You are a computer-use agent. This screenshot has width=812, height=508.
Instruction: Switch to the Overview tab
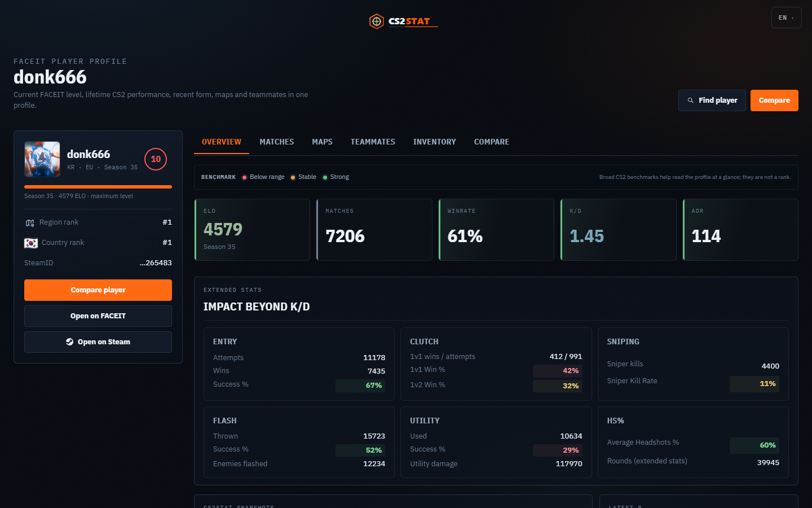click(222, 142)
